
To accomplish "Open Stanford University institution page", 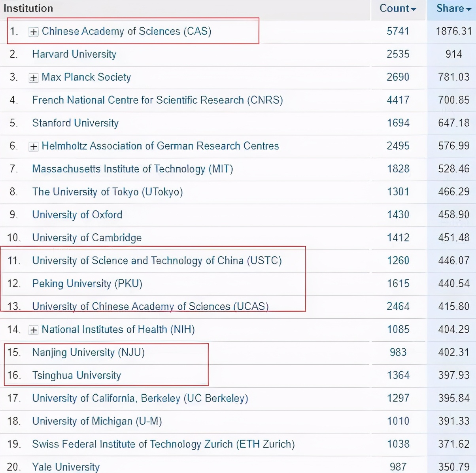I will pyautogui.click(x=75, y=123).
